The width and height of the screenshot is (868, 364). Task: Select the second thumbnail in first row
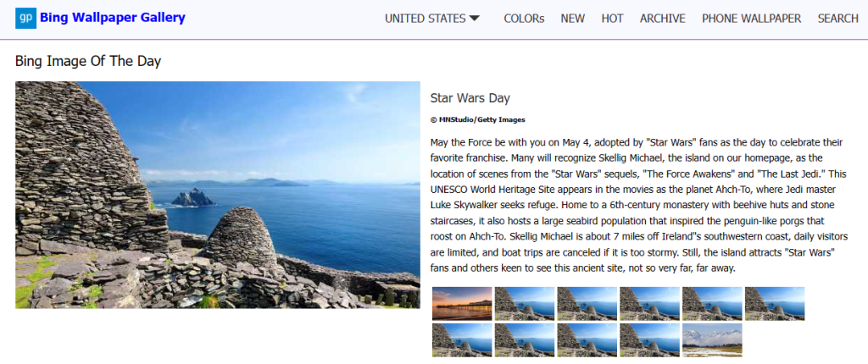[524, 303]
